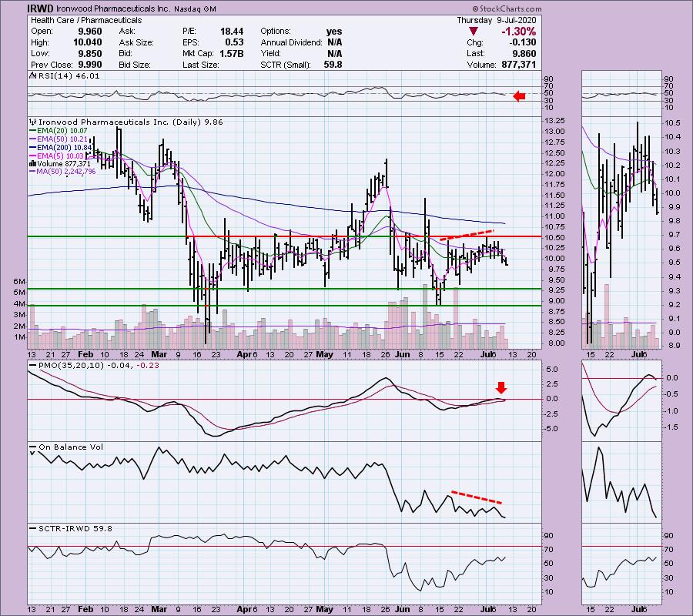This screenshot has width=693, height=616.
Task: Click the bar icon before 'Ironwood Pharmaceuticals Inc. (Daily)'
Action: click(32, 122)
